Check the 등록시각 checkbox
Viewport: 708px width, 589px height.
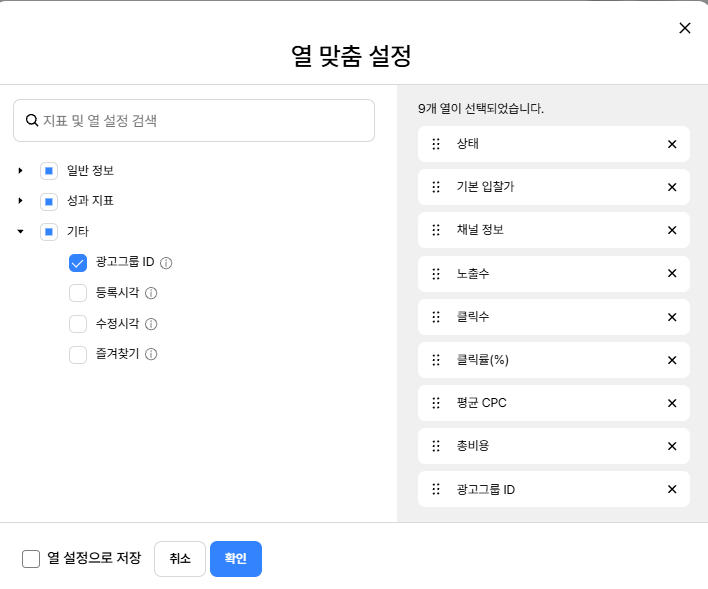pos(78,293)
